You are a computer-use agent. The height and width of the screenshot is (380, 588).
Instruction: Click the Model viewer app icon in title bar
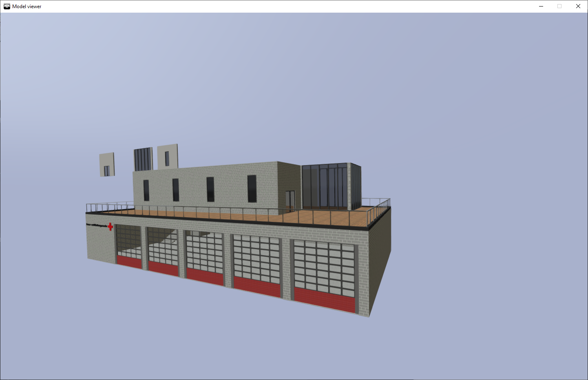click(7, 7)
